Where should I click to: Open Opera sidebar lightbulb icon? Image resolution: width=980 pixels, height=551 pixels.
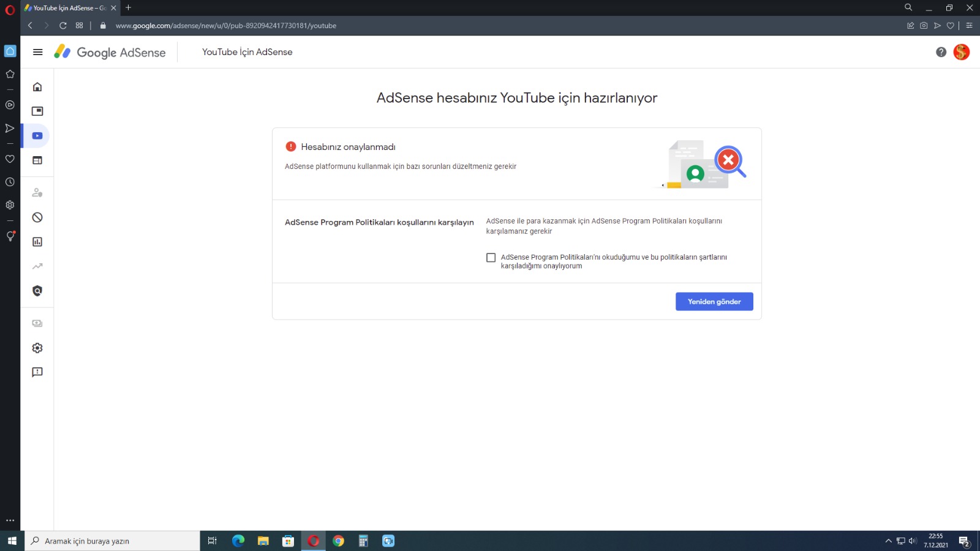click(x=10, y=236)
